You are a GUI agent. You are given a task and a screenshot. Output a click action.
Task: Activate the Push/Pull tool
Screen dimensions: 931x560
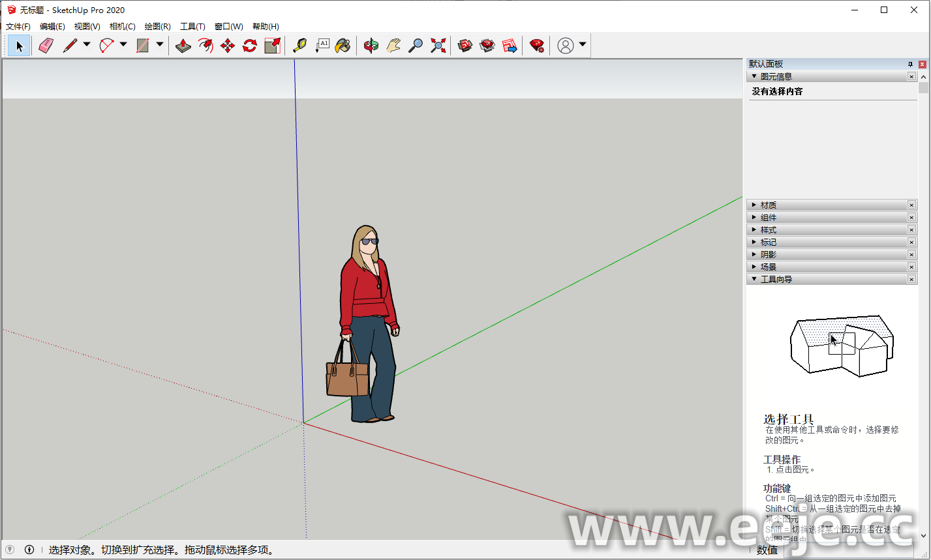point(183,46)
